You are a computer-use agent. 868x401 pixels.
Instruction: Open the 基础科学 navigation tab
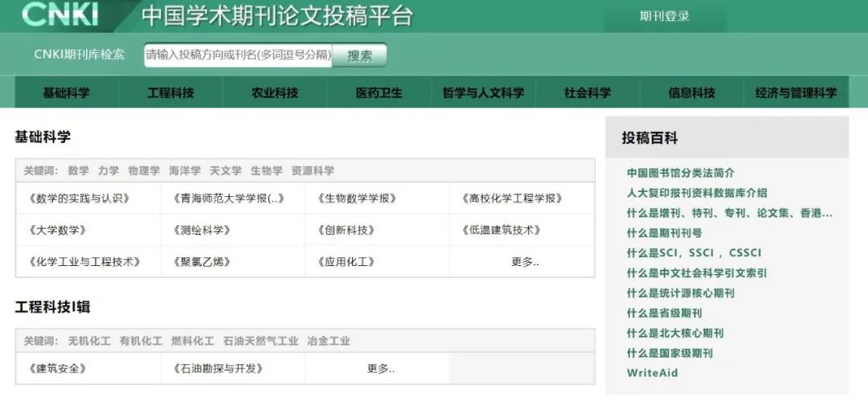(x=67, y=92)
